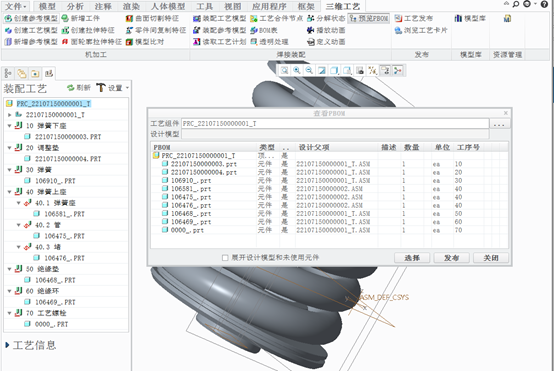Click the zoom in icon in the graphics toolbar

click(297, 70)
